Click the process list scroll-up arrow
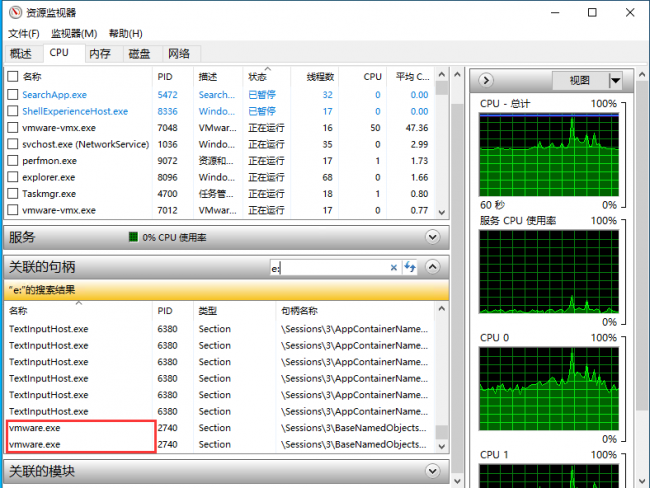Screen dimensions: 650x488 coord(441,75)
